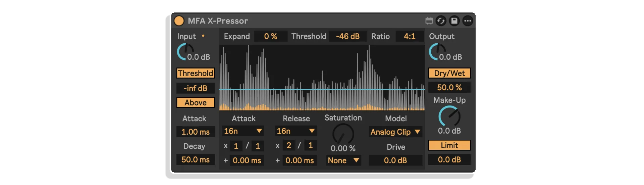Click the Input 0.0 dB value text
The image size is (644, 185).
199,57
